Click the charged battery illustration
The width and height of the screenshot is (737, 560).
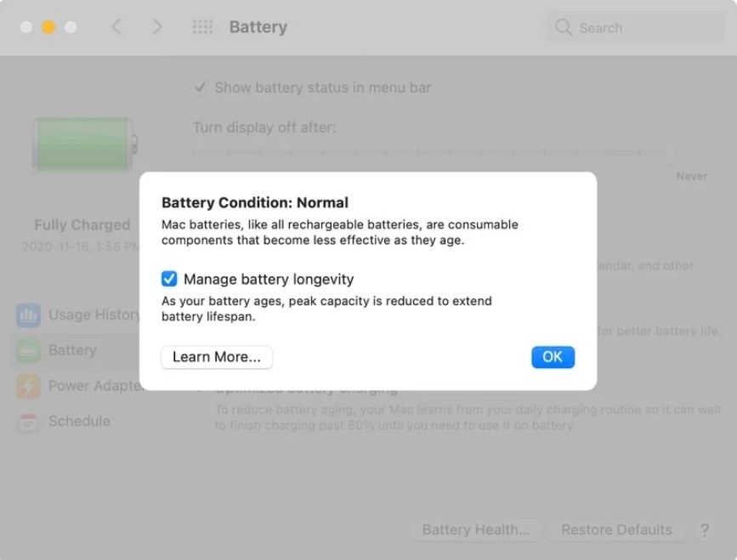(x=82, y=143)
